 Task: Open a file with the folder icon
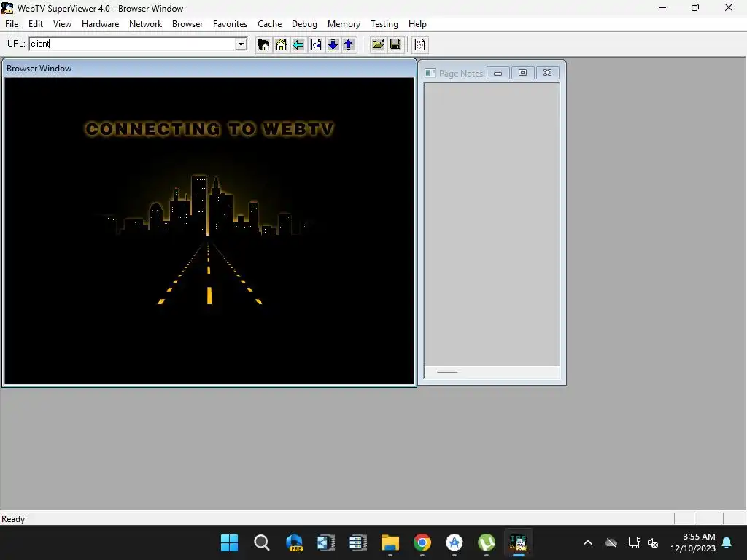(378, 44)
